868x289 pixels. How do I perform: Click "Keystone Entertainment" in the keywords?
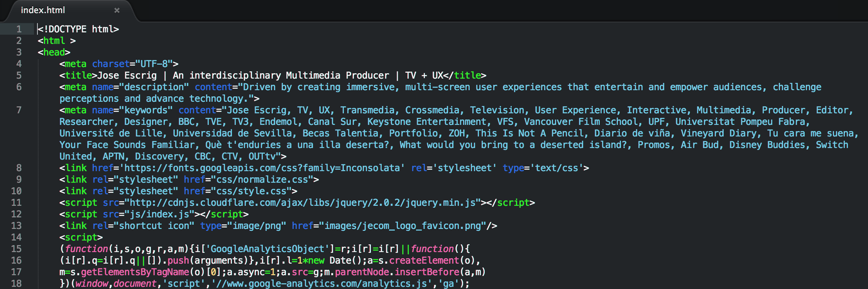[426, 121]
